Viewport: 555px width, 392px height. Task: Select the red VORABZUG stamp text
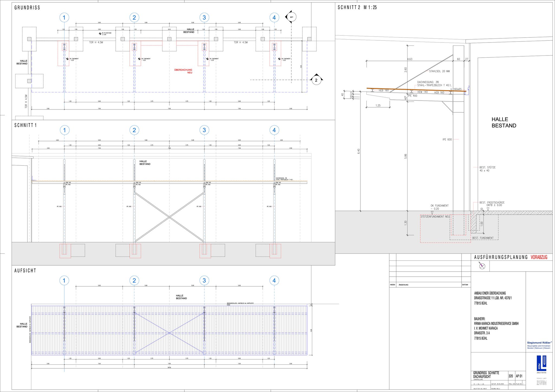click(539, 257)
